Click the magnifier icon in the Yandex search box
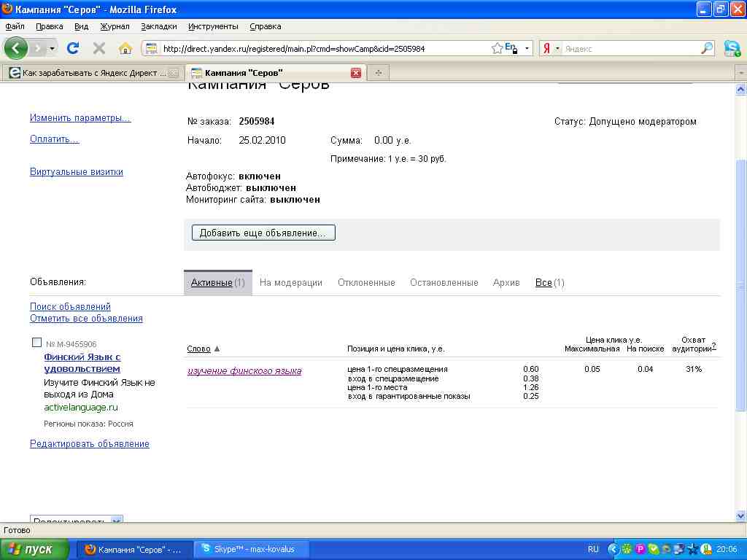The image size is (747, 560). pos(707,48)
